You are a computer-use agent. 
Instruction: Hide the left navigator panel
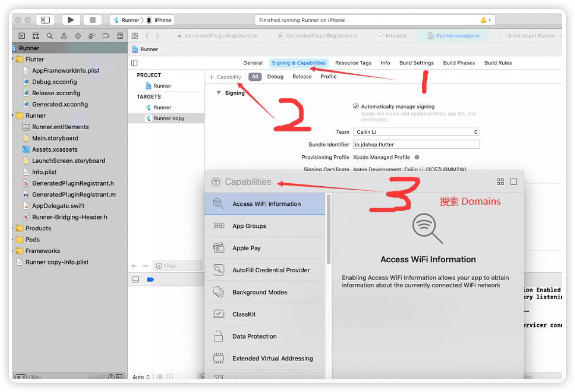[x=45, y=20]
